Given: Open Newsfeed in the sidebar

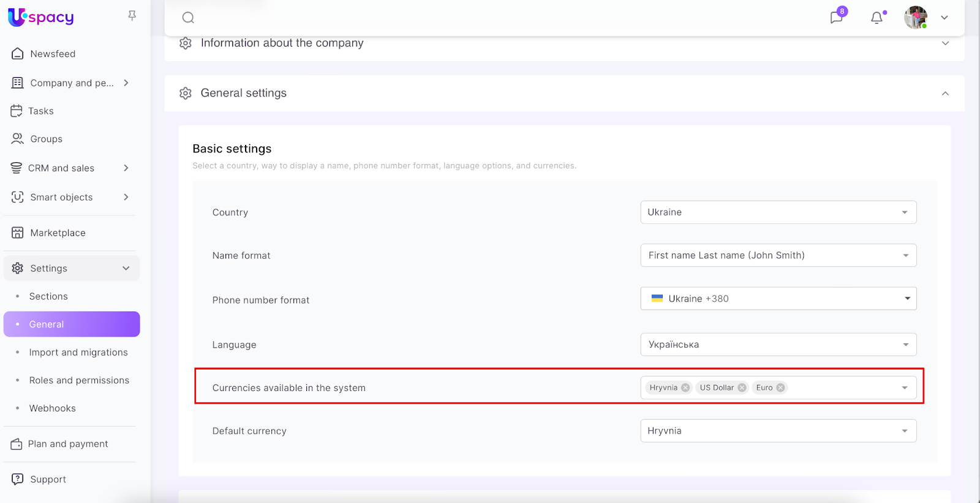Looking at the screenshot, I should click(53, 54).
